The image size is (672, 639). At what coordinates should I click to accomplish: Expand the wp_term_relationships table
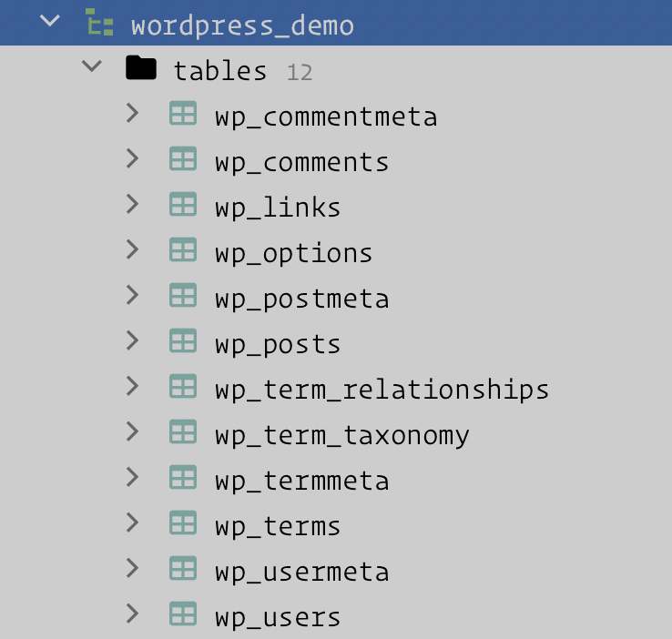point(133,387)
